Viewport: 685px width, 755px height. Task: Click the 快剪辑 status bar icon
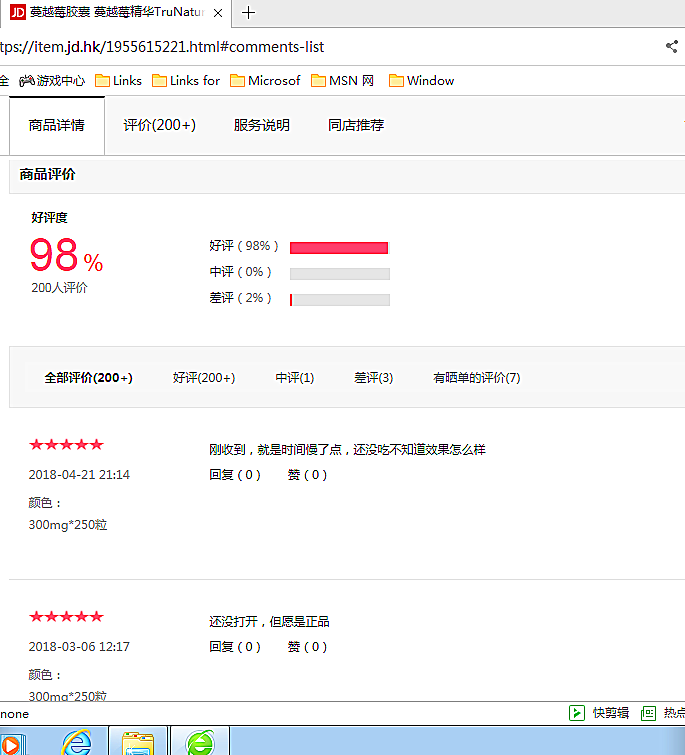pyautogui.click(x=599, y=713)
